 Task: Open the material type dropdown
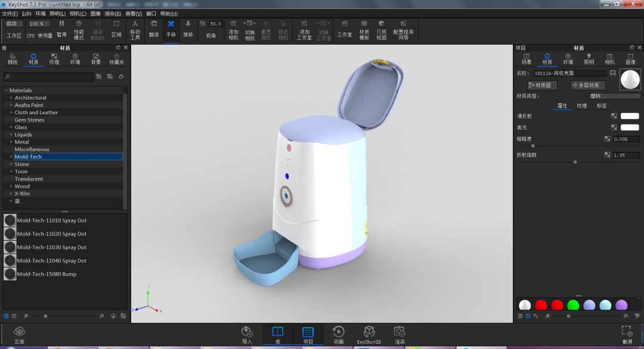614,96
